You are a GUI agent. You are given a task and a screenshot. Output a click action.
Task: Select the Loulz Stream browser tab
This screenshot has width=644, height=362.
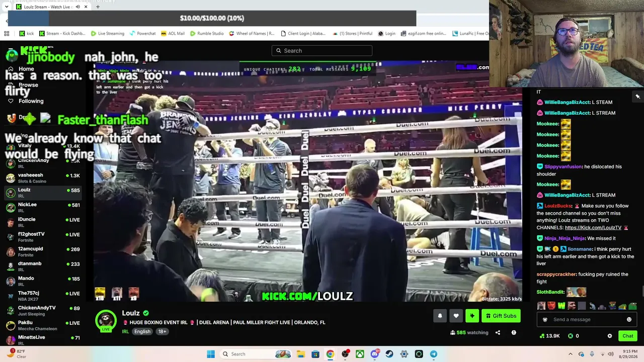coord(52,7)
